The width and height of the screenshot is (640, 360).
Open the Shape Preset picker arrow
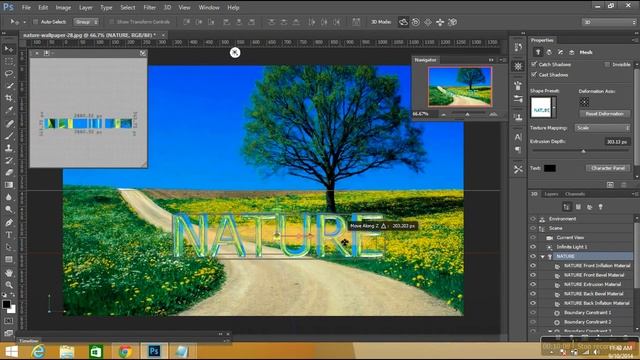point(554,107)
